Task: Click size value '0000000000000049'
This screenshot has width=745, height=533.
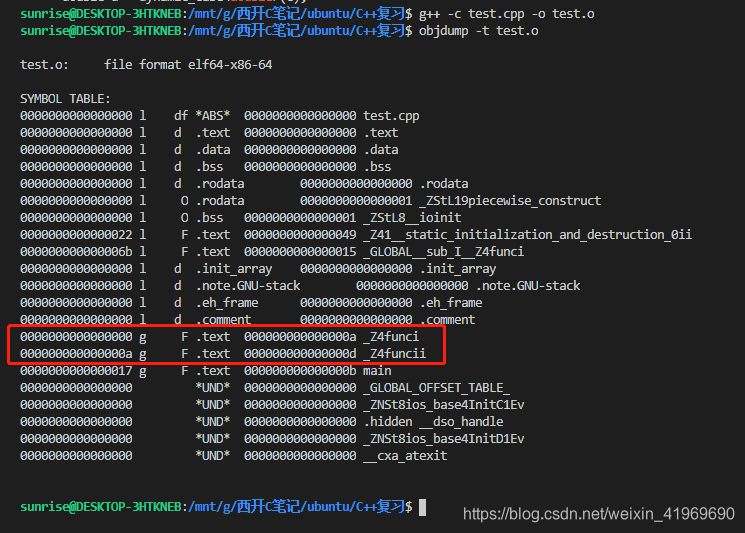Action: point(300,235)
